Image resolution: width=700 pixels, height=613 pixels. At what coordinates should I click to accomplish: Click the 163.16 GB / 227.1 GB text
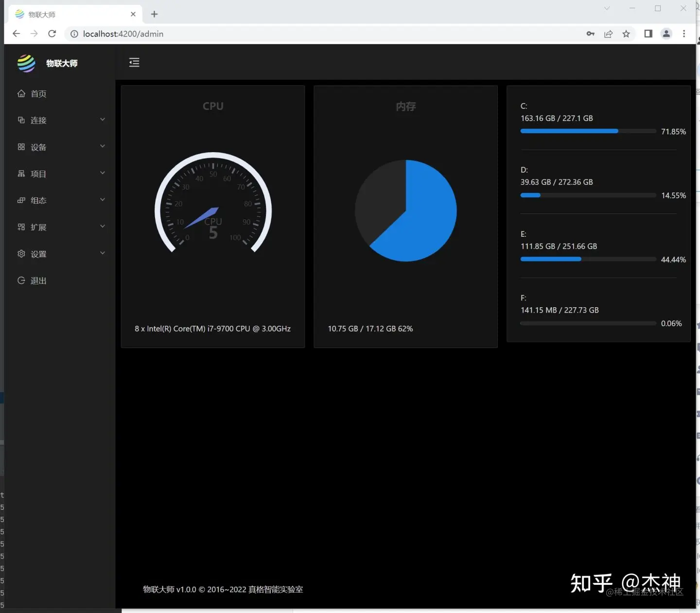[557, 118]
